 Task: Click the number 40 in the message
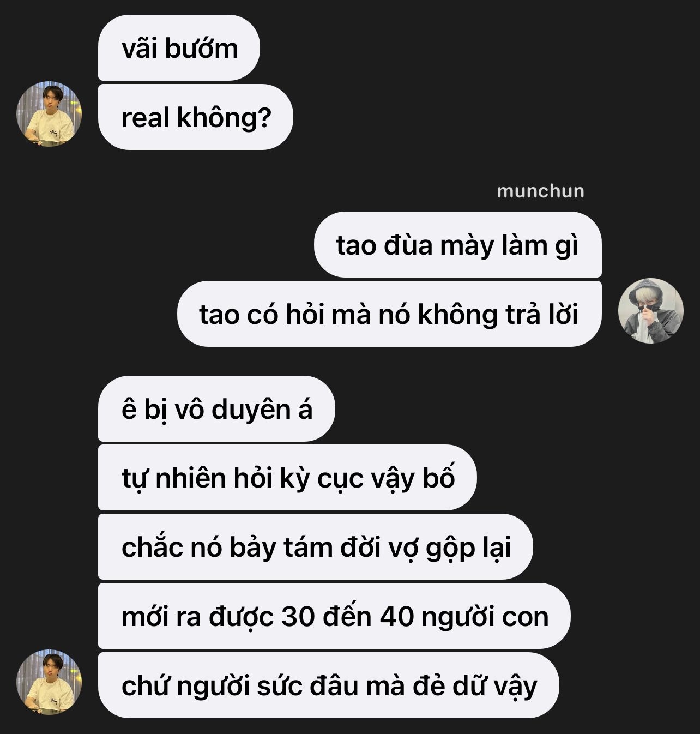coord(397,617)
